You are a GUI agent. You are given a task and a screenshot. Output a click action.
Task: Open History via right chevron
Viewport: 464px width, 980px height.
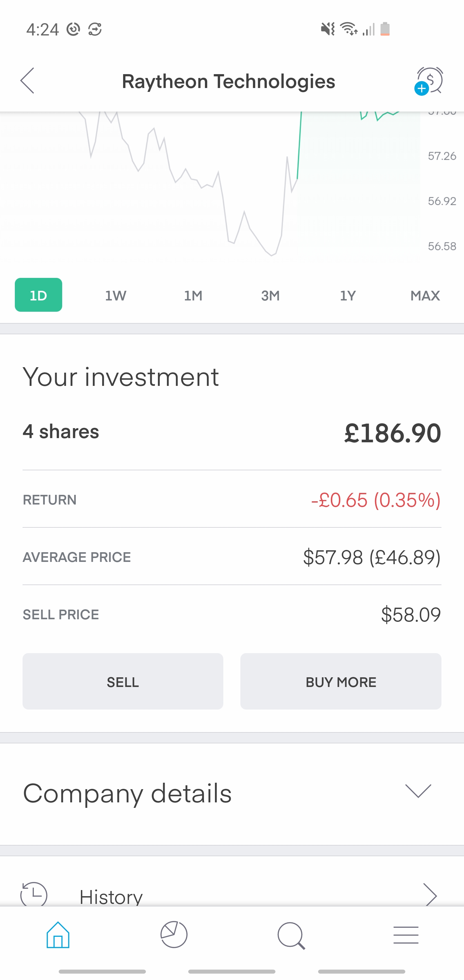[x=430, y=895]
